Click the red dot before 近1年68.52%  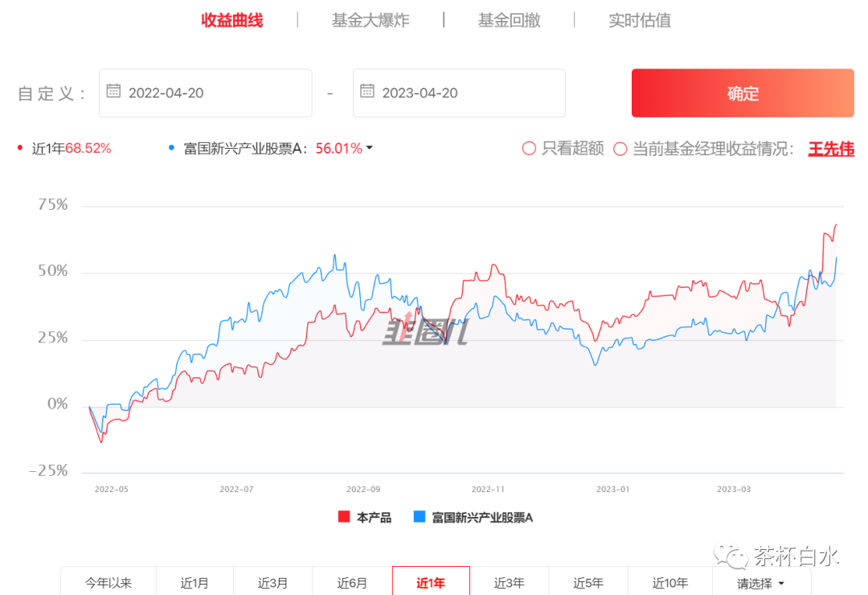19,148
